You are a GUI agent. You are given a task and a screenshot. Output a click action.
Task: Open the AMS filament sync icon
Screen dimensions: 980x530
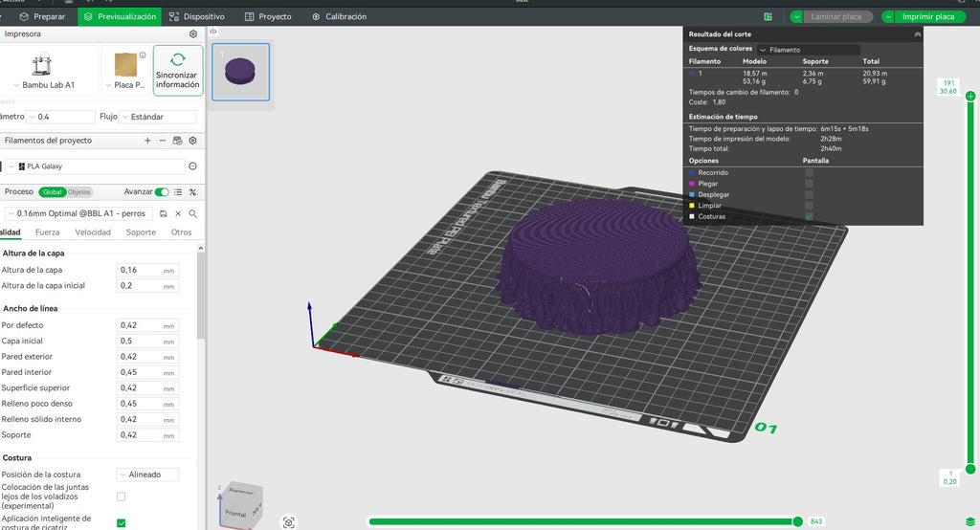click(x=177, y=141)
